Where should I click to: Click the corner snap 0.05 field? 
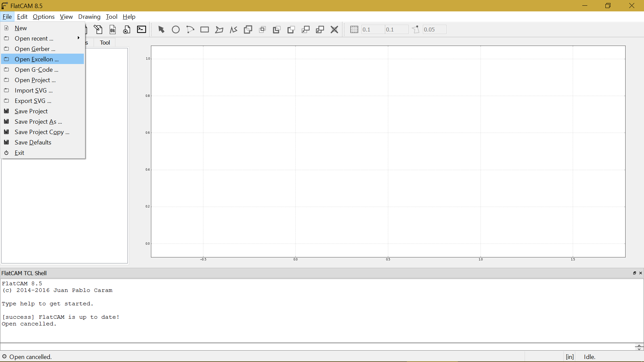434,29
